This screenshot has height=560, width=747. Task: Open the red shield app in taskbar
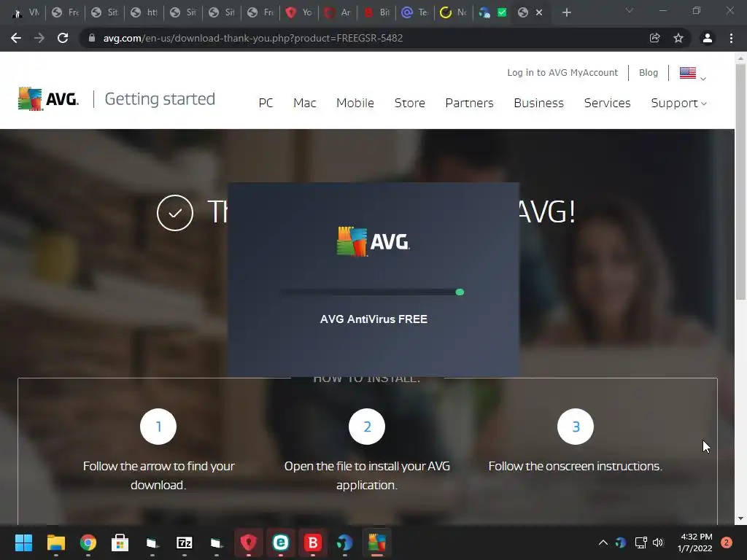(x=249, y=542)
